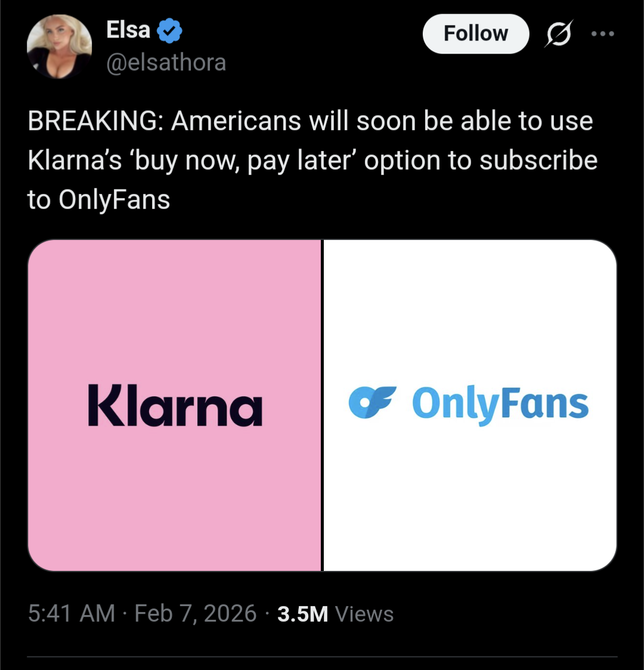
Task: Click the Follow button
Action: click(475, 34)
